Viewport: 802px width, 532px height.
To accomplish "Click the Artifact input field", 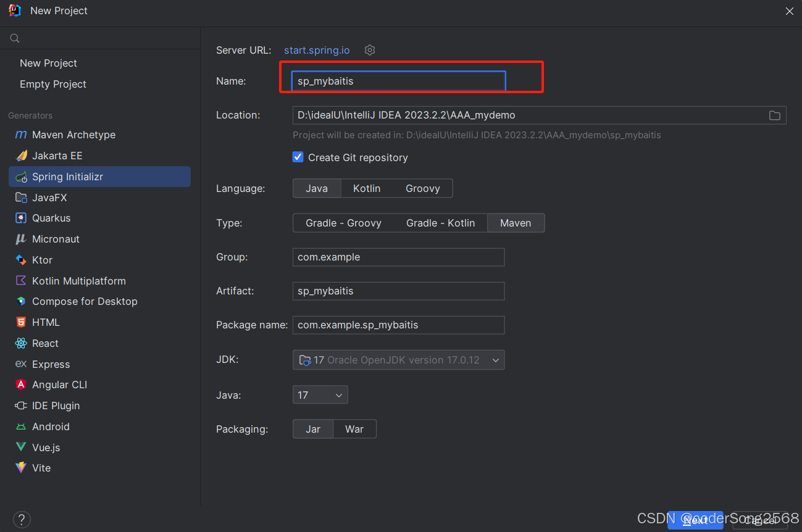I will pyautogui.click(x=399, y=291).
